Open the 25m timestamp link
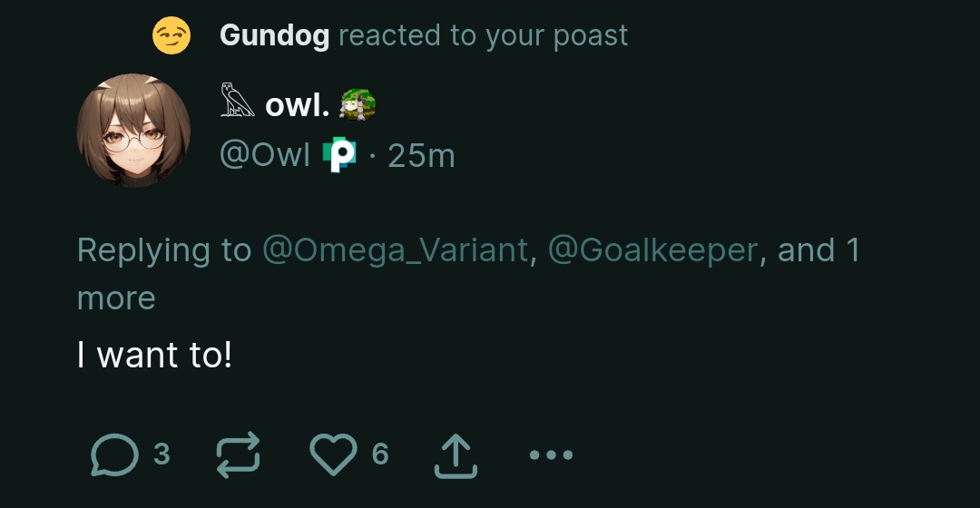Screen dimensions: 980x508 (x=421, y=156)
